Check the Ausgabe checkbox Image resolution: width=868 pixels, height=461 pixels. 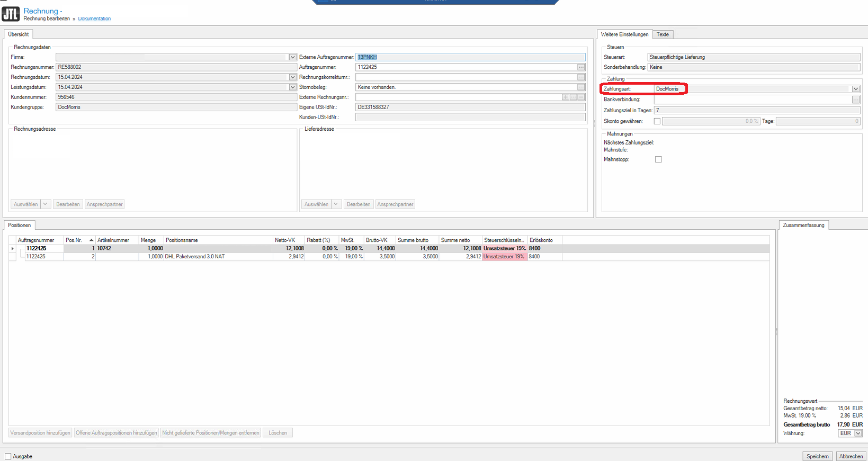[x=8, y=456]
